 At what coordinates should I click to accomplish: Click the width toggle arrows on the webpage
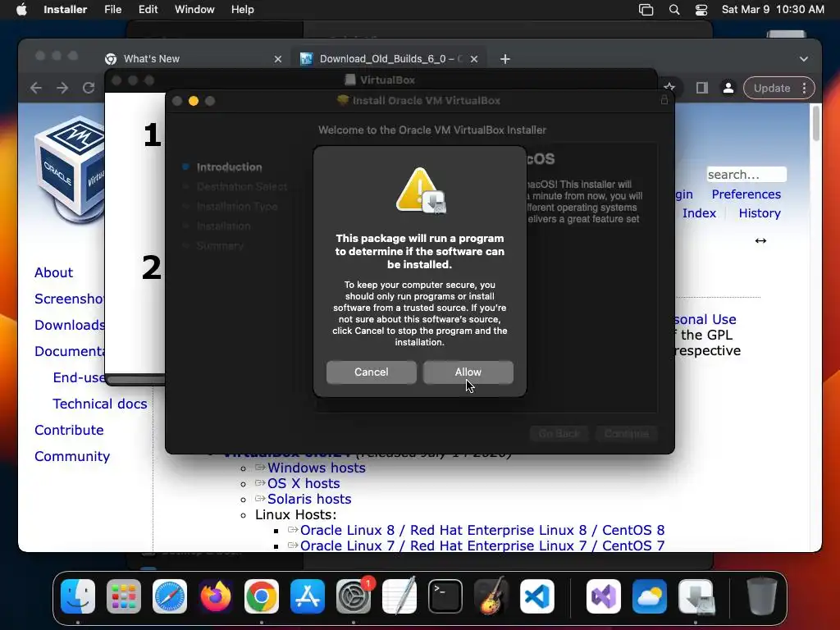click(760, 240)
